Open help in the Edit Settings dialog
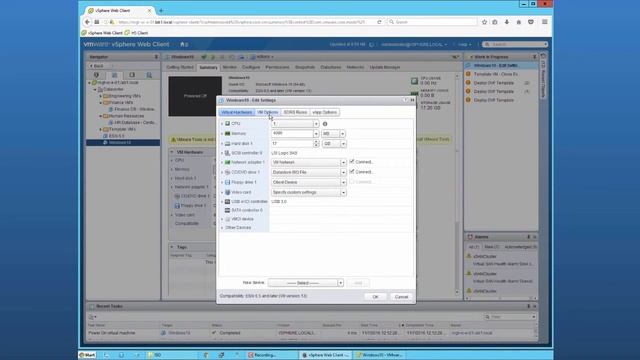 point(405,100)
